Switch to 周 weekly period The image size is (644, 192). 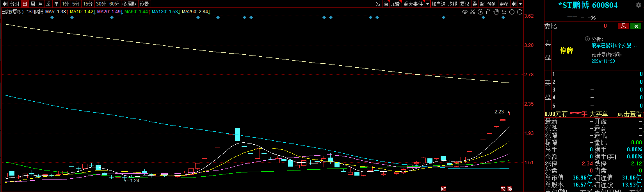point(33,4)
